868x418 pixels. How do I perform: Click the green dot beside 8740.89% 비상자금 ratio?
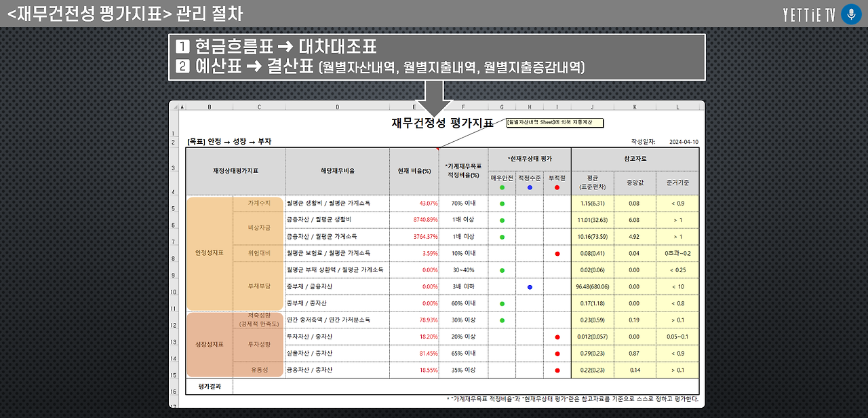pos(501,220)
